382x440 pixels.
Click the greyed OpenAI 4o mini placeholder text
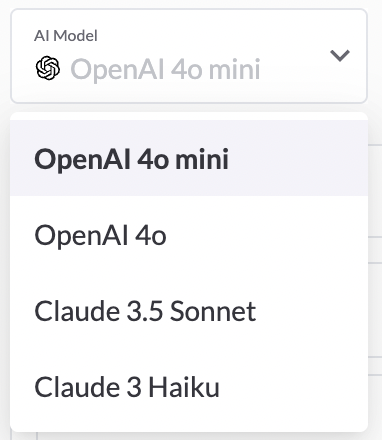point(165,69)
